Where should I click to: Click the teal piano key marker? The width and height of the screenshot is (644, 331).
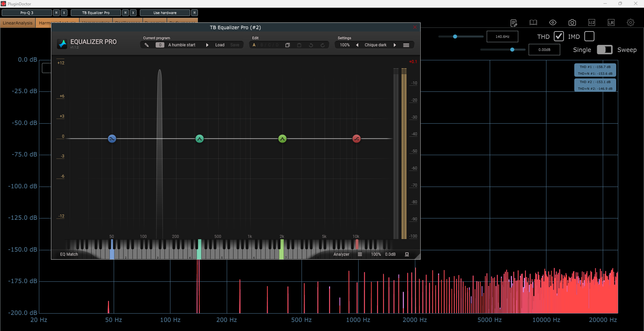click(x=200, y=249)
